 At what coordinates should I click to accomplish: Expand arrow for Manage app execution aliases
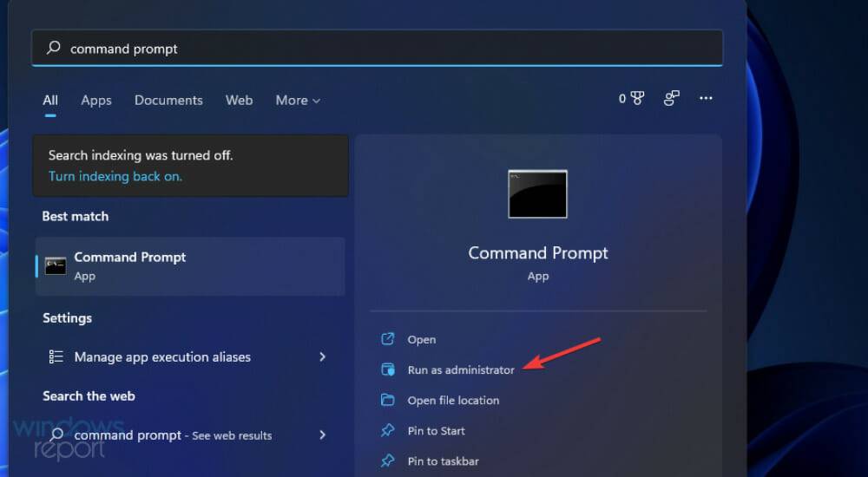(323, 357)
